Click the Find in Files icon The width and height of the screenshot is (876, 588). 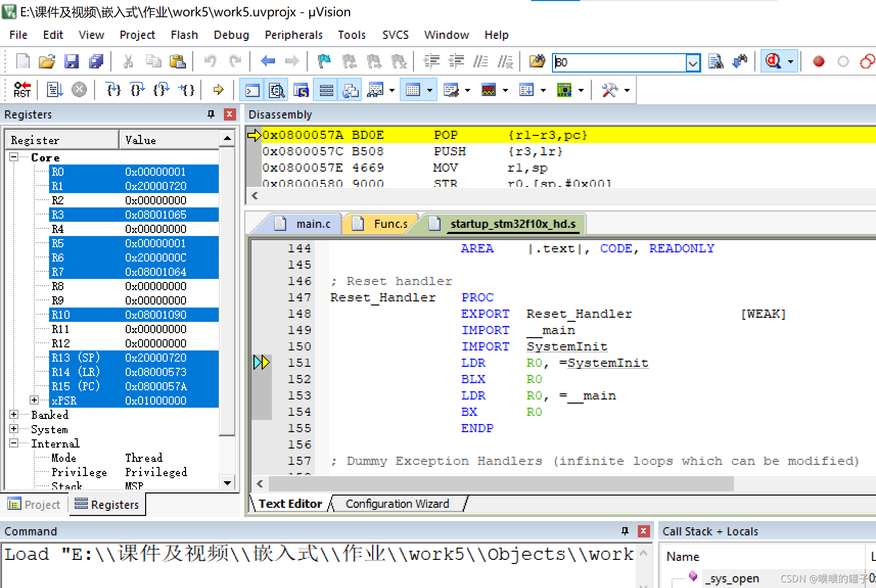[537, 62]
